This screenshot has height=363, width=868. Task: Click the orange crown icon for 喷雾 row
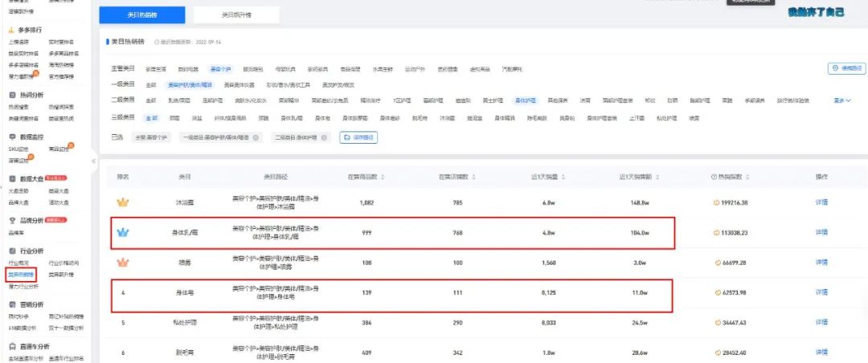[x=122, y=263]
